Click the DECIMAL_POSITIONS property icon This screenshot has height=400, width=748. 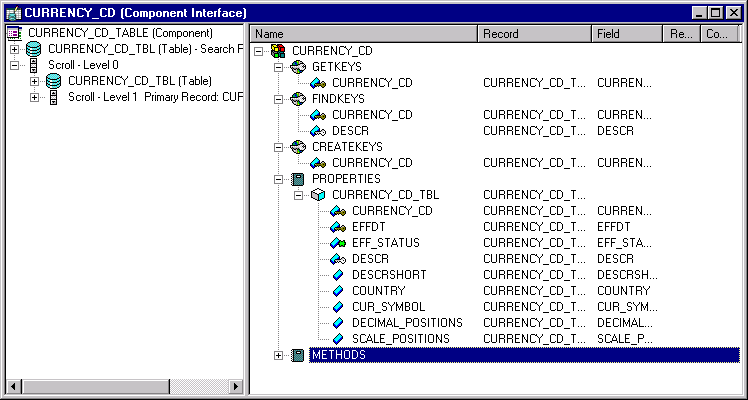(x=337, y=323)
